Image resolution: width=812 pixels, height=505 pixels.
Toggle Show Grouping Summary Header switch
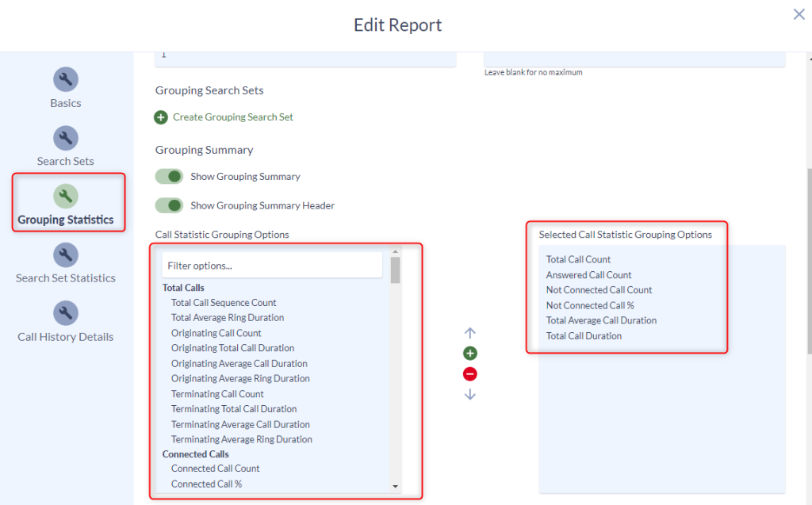click(x=170, y=205)
